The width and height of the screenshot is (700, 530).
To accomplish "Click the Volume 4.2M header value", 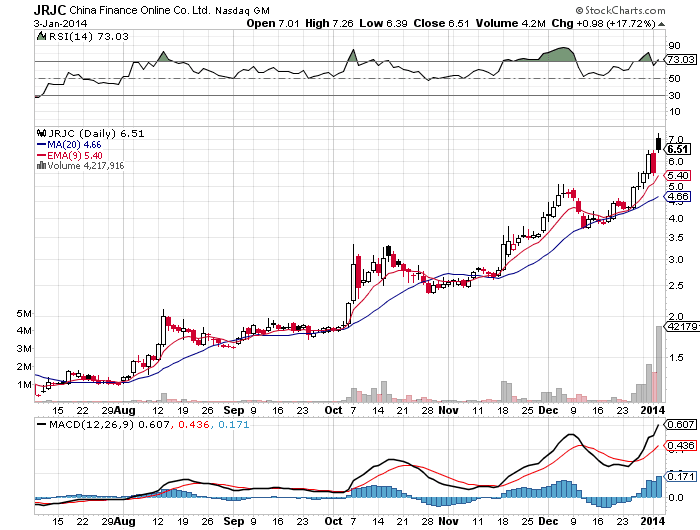I will point(510,23).
